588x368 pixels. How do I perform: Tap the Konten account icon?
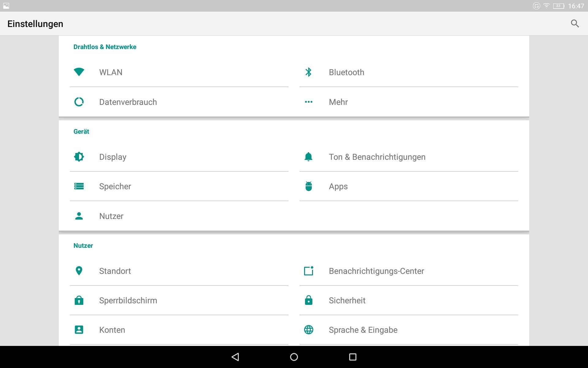(x=79, y=330)
